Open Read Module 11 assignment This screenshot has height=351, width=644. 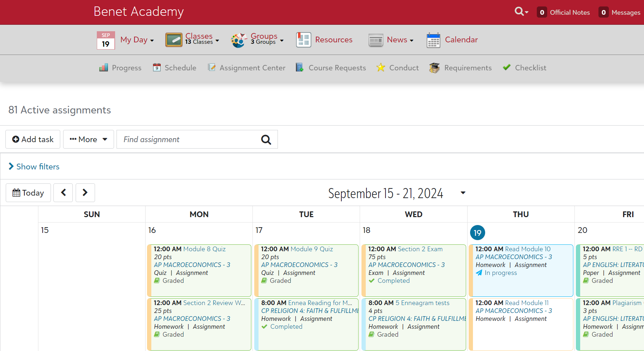(527, 303)
